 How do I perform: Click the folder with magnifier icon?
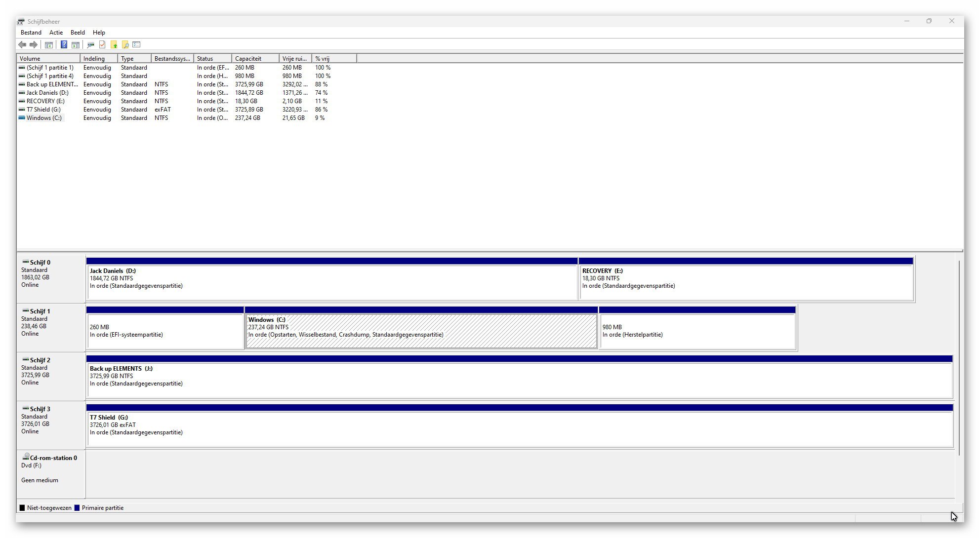tap(125, 45)
